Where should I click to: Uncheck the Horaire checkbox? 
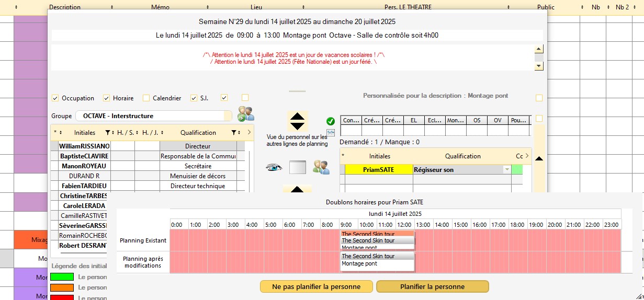click(106, 98)
